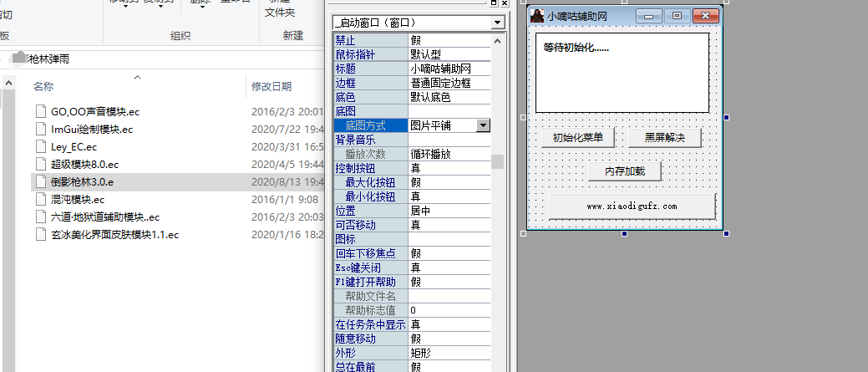Click the property list scrollbar thumb

(x=498, y=161)
